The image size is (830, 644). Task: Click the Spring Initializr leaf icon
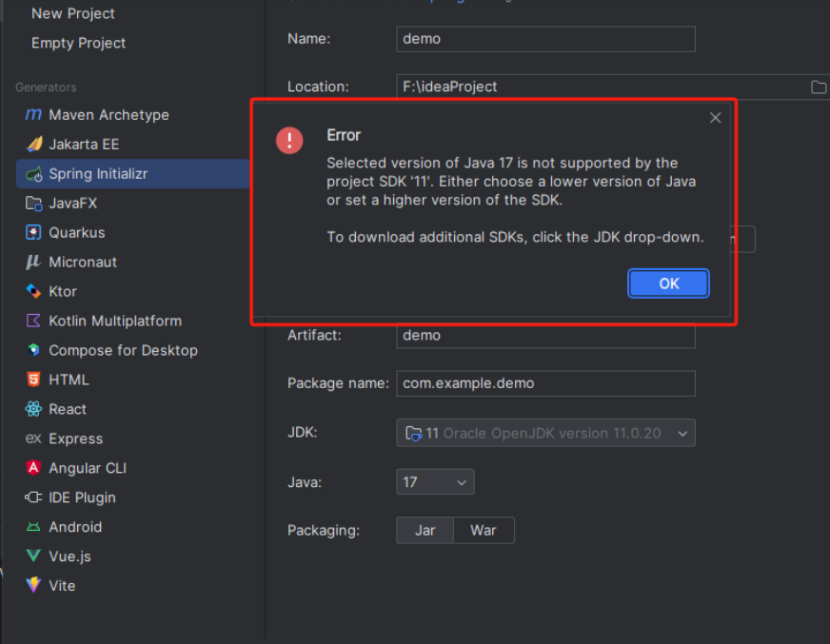pyautogui.click(x=34, y=173)
